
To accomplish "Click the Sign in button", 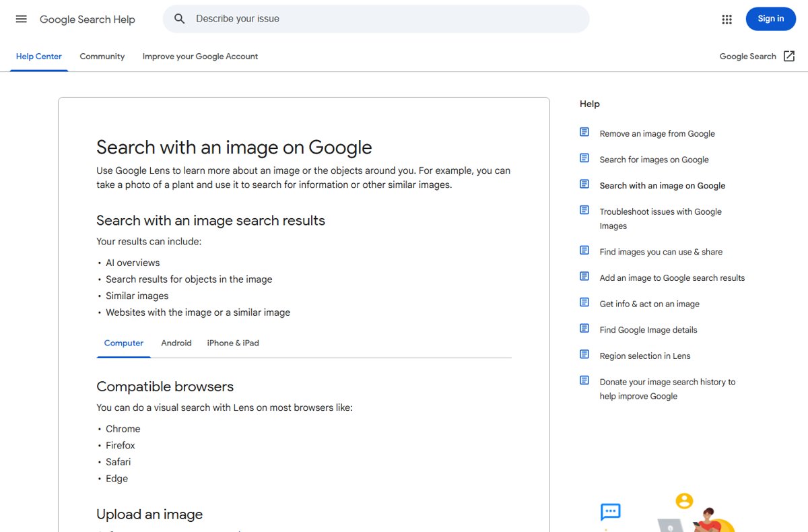I will point(771,19).
